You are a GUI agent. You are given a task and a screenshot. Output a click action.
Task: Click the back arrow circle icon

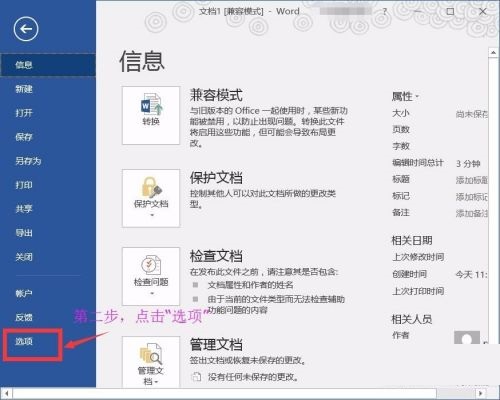click(x=26, y=29)
